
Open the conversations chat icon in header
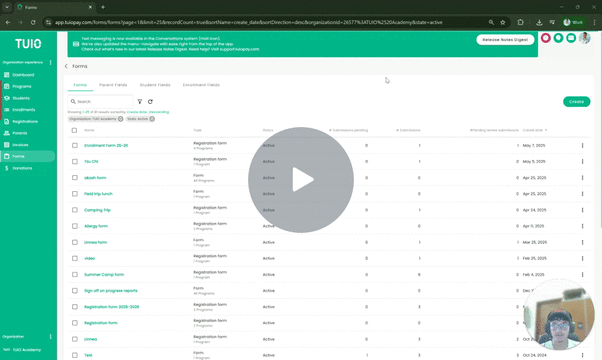tap(558, 38)
